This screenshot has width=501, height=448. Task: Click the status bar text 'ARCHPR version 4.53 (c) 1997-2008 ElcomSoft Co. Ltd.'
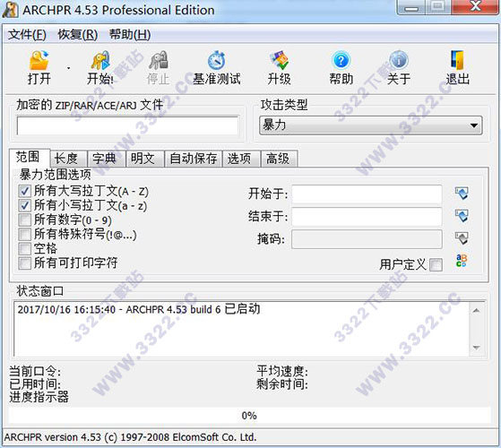pyautogui.click(x=130, y=437)
